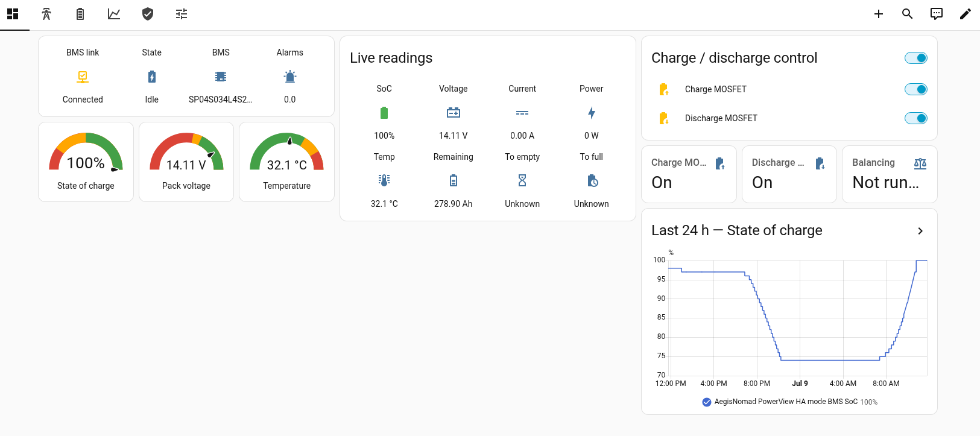This screenshot has height=436, width=980.
Task: Click the Charge MOSFET label
Action: [x=716, y=89]
